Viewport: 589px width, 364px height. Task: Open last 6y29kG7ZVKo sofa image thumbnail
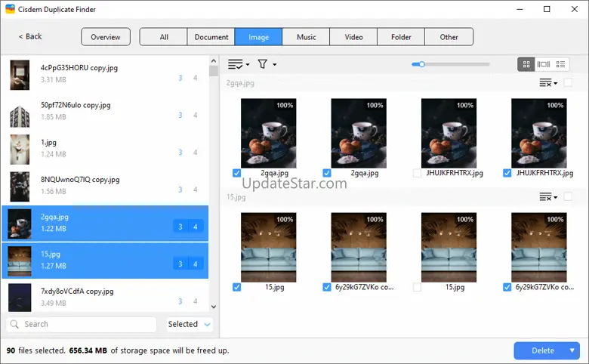[539, 247]
